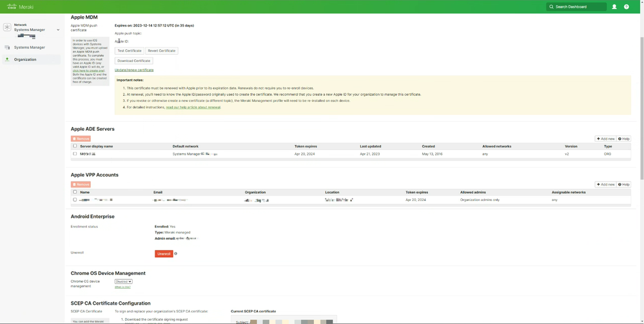The height and width of the screenshot is (324, 644).
Task: Sort ADE servers by Version column
Action: pos(571,146)
